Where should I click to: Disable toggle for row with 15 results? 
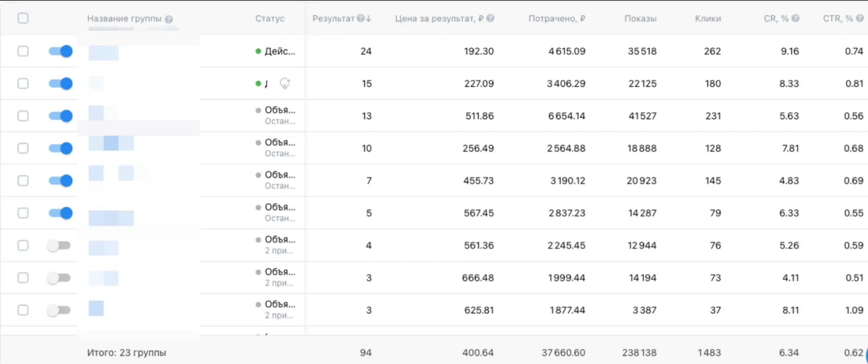pyautogui.click(x=60, y=83)
